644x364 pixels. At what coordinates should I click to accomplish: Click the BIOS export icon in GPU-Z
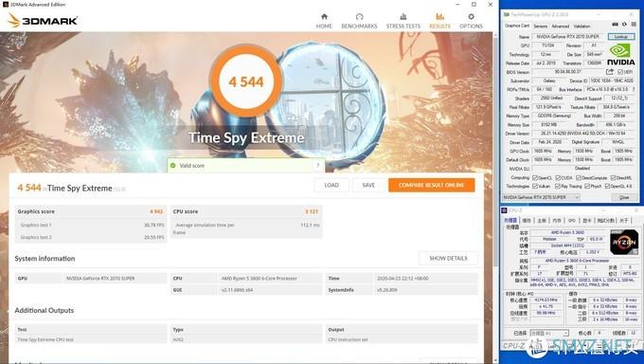[610, 72]
